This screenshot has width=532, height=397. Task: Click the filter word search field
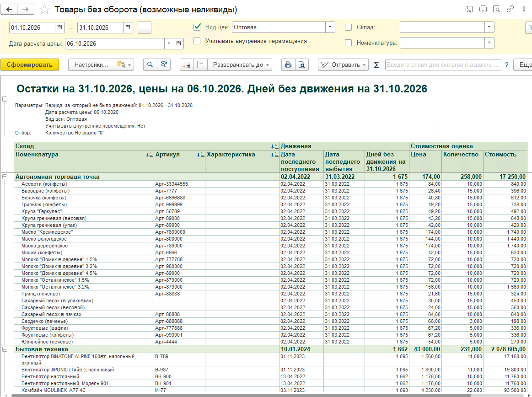443,64
